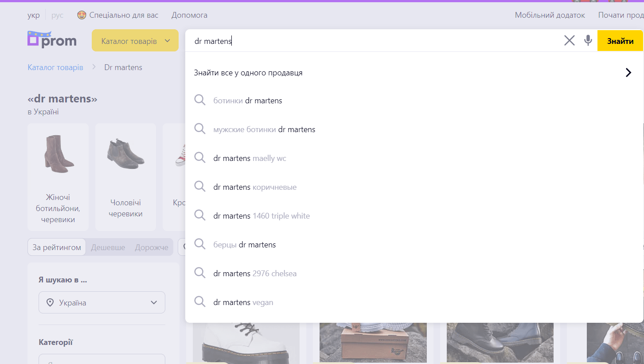Sort results by За рейтингом
This screenshot has width=644, height=364.
pos(57,247)
